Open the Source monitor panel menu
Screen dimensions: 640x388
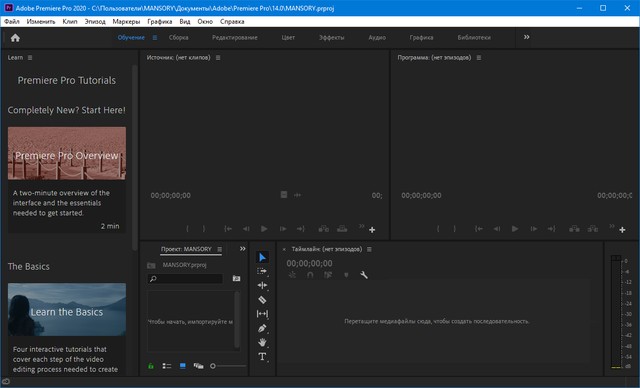coord(218,58)
